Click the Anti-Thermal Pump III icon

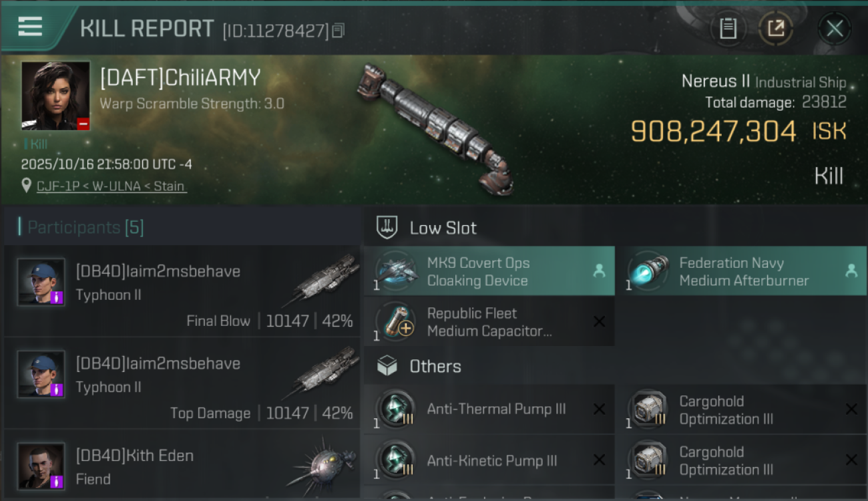[396, 409]
